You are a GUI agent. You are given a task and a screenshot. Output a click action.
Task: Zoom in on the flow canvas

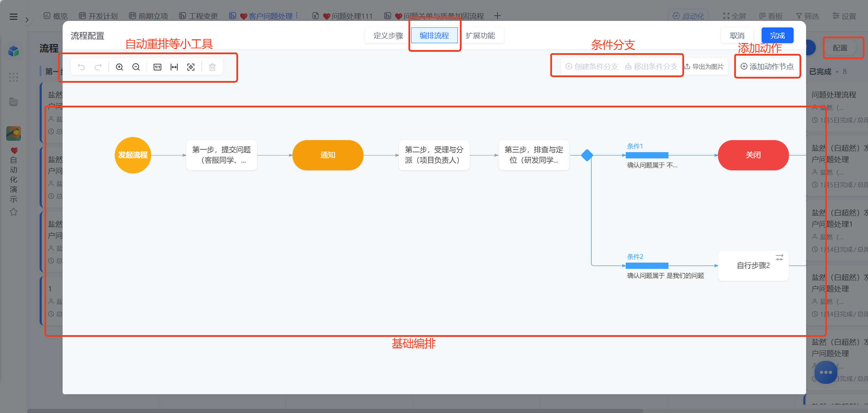pyautogui.click(x=119, y=67)
